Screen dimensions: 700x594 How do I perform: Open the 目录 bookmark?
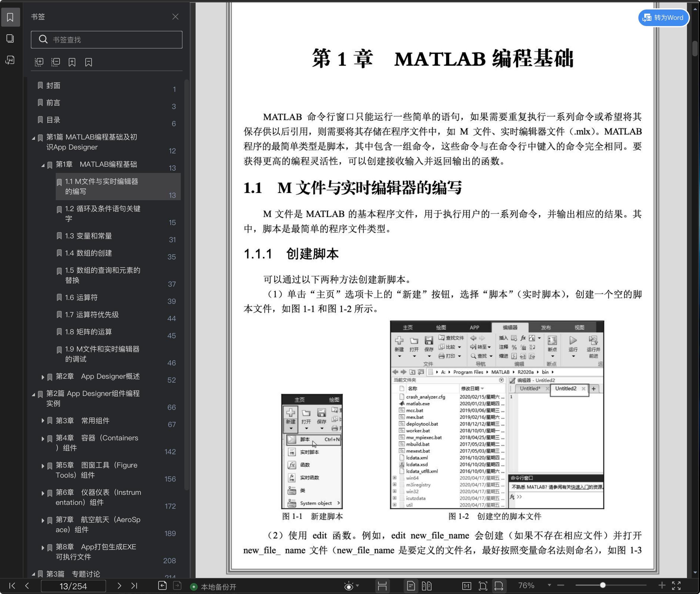tap(53, 120)
